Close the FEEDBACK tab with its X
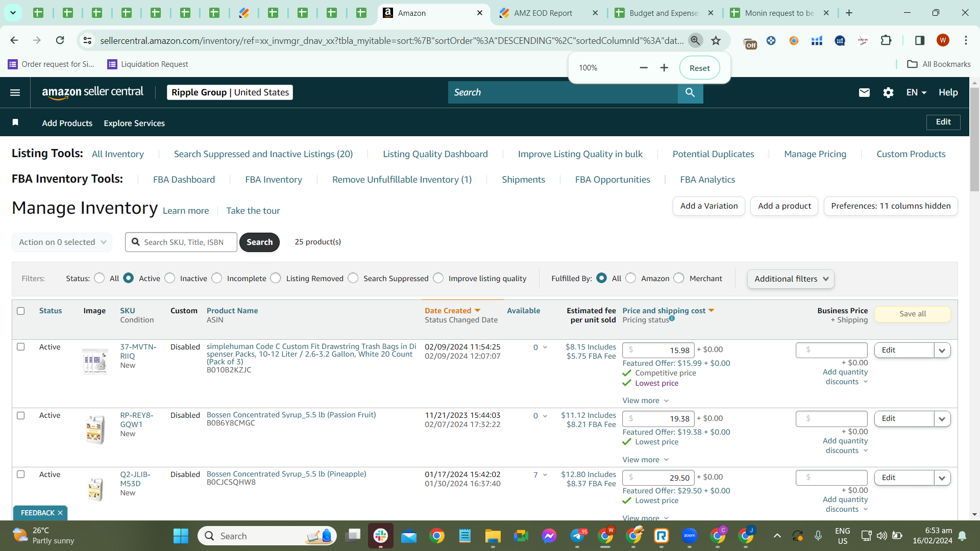 [x=60, y=513]
